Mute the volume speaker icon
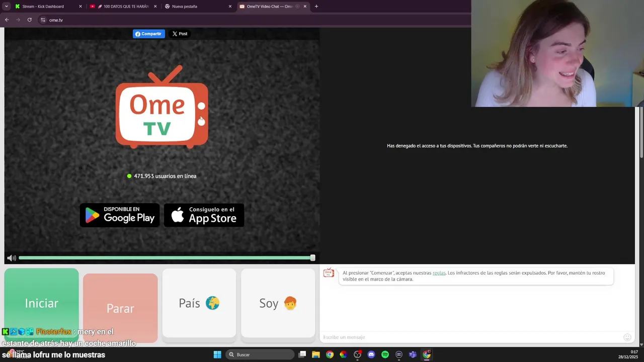 tap(11, 258)
